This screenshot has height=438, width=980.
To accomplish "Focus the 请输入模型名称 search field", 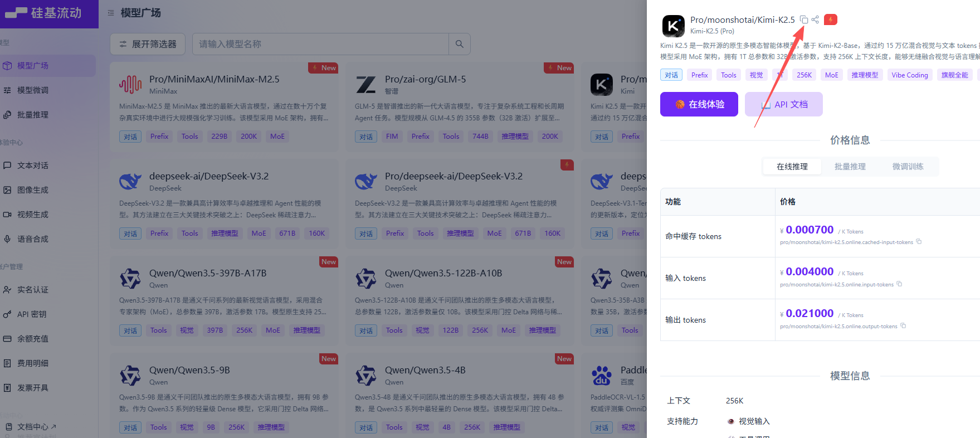I will coord(320,44).
